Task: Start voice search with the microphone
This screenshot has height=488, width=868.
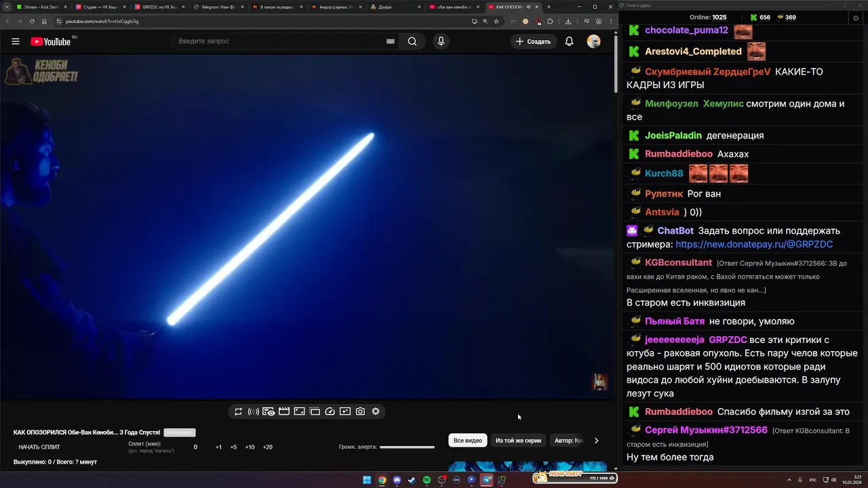Action: tap(441, 41)
